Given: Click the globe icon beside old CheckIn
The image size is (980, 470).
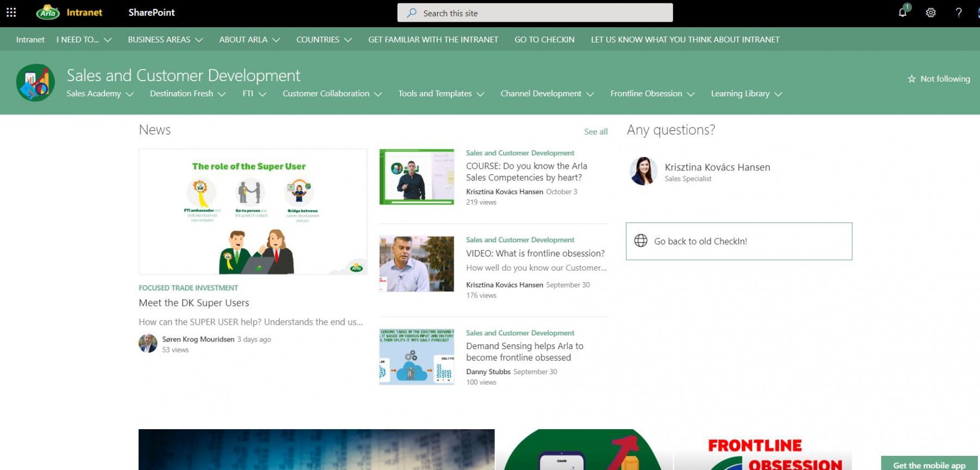Looking at the screenshot, I should coord(641,241).
